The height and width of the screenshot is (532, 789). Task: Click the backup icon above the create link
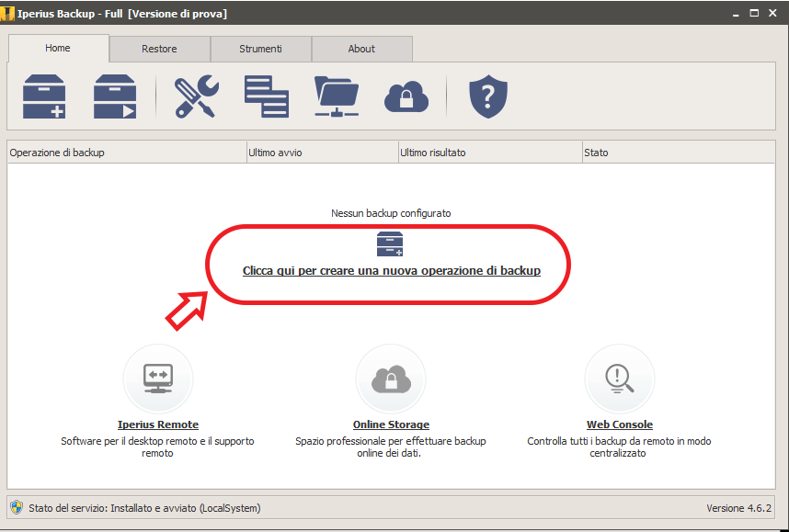390,243
